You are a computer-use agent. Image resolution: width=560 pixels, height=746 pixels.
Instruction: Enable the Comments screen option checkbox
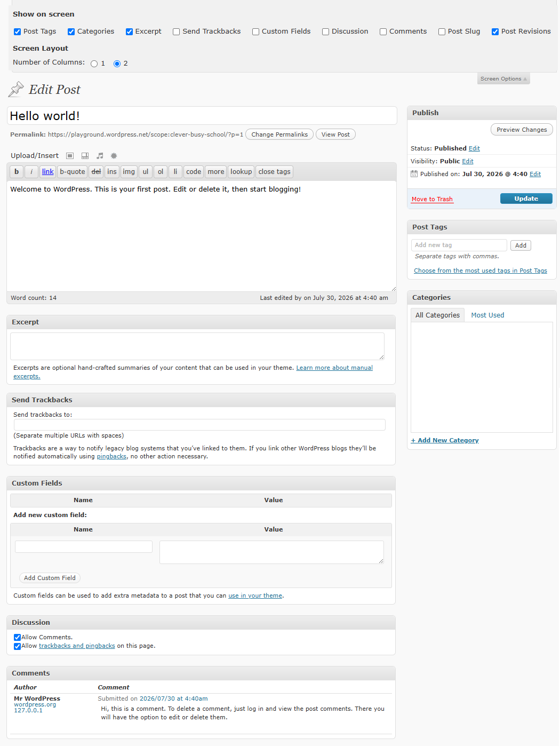pyautogui.click(x=383, y=31)
